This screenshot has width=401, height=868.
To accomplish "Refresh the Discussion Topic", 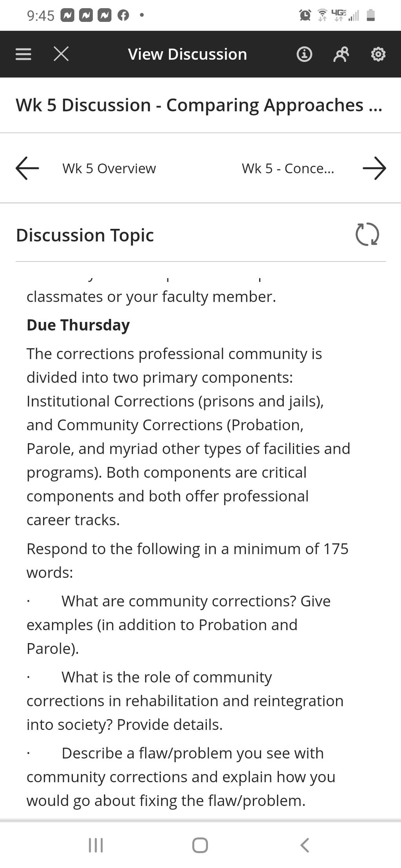I will [367, 234].
